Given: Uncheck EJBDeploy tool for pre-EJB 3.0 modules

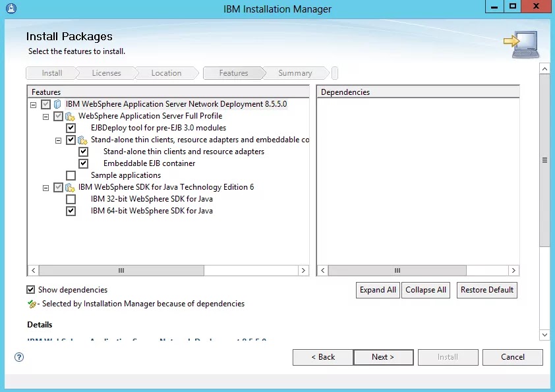Looking at the screenshot, I should point(71,128).
